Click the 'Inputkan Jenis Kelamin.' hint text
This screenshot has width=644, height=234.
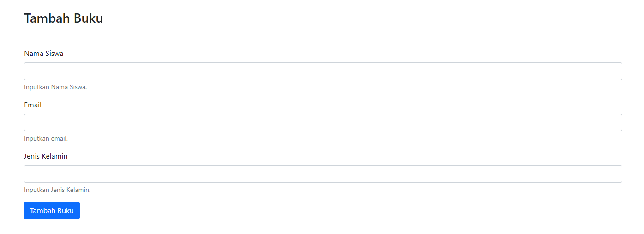click(57, 190)
